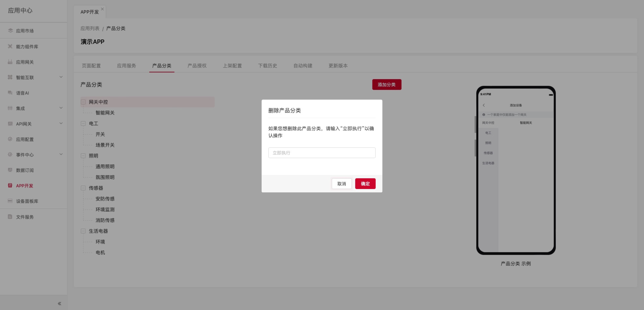
Task: Collapse the 网关中控 tree node
Action: pos(83,102)
